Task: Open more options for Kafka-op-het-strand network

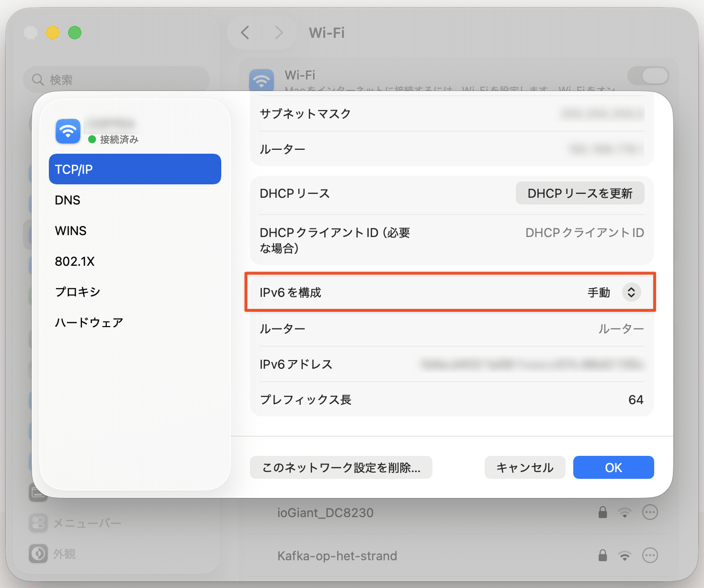Action: click(x=650, y=555)
